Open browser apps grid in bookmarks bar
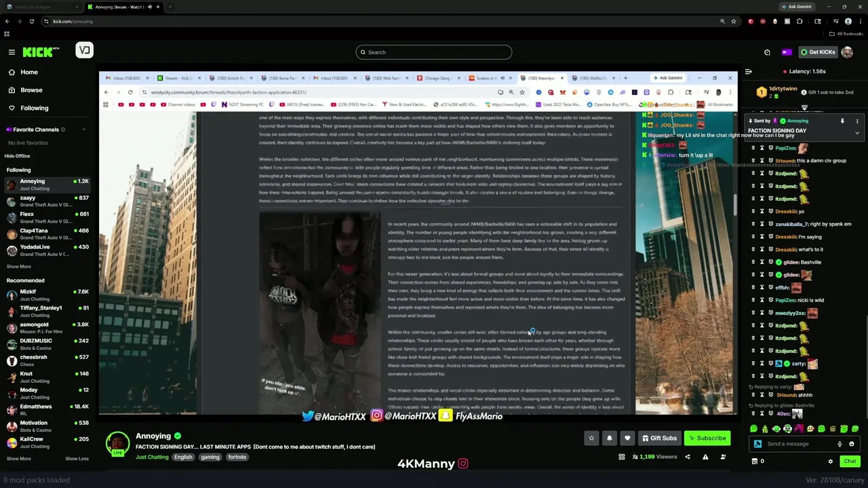The width and height of the screenshot is (868, 488). point(7,34)
